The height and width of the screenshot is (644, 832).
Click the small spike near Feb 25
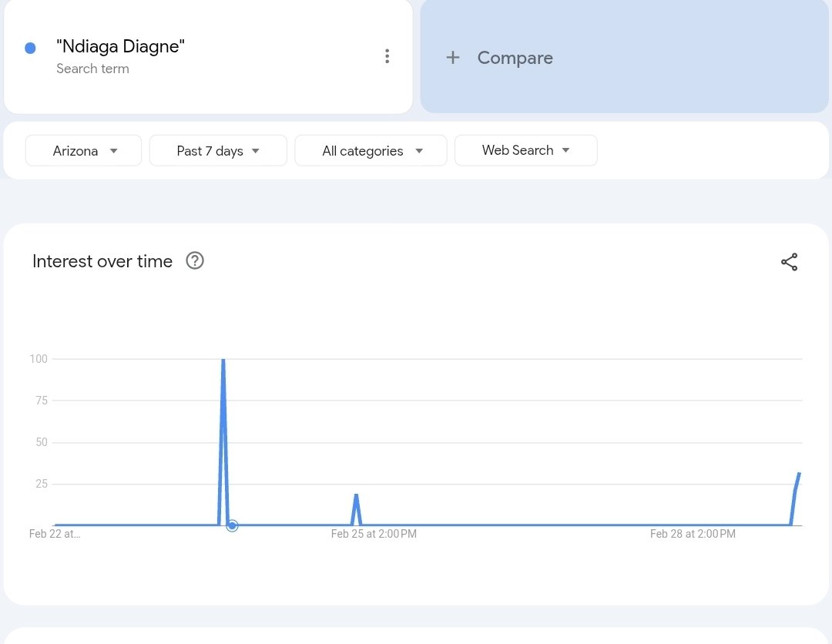pyautogui.click(x=356, y=497)
